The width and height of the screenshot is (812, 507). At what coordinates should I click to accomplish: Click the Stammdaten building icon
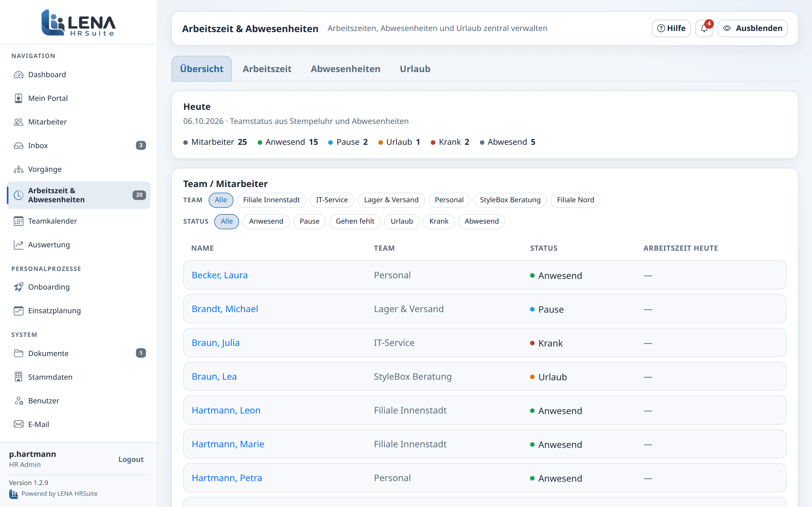18,377
